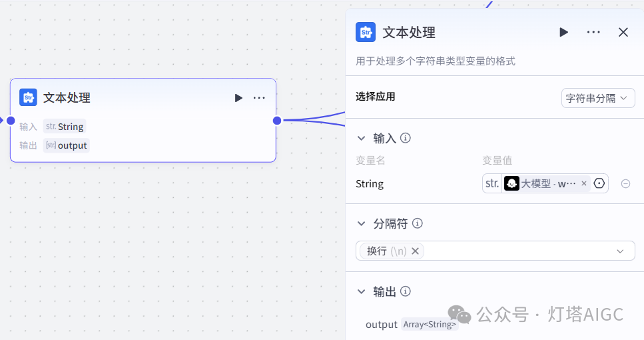
Task: Select the String input tag on node
Action: (x=65, y=127)
